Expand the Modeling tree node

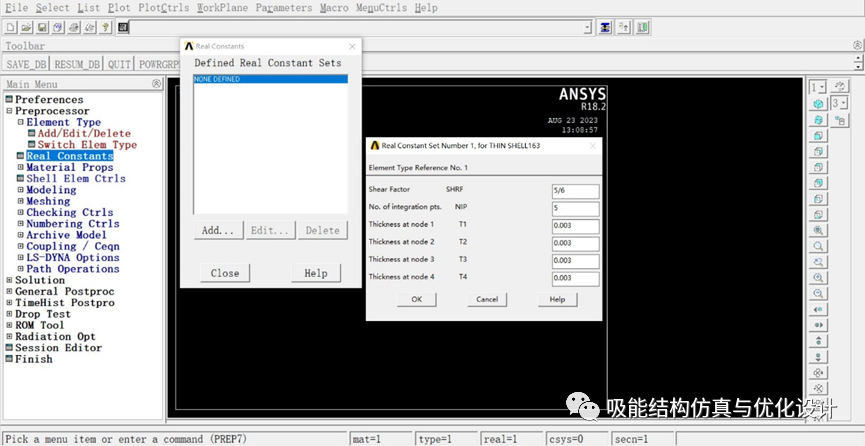click(x=20, y=190)
